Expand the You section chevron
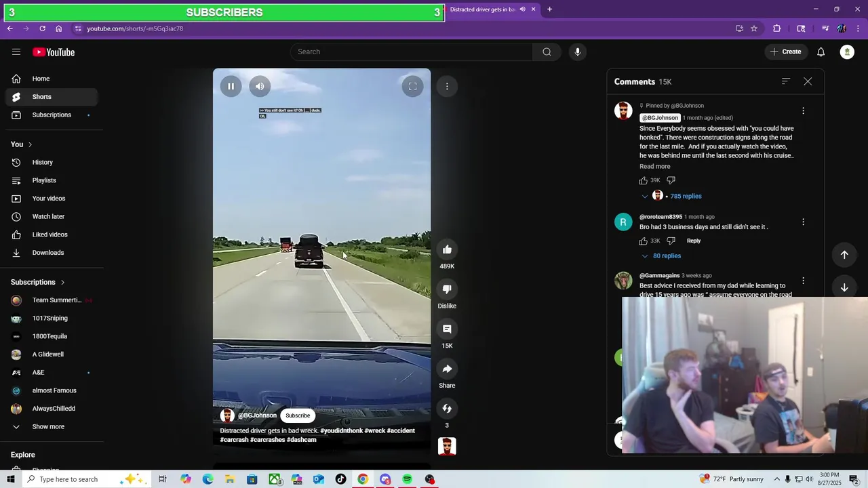Image resolution: width=868 pixels, height=488 pixels. [30, 144]
